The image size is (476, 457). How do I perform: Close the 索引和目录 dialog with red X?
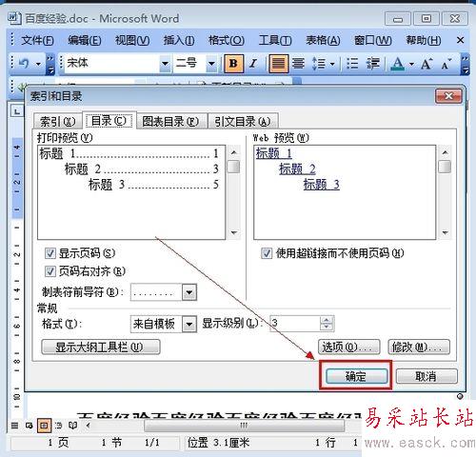click(448, 96)
